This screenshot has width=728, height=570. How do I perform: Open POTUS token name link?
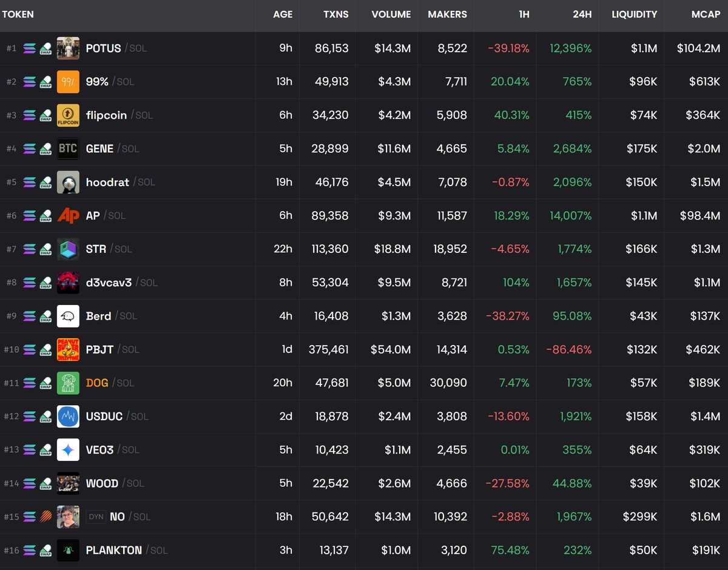coord(104,49)
